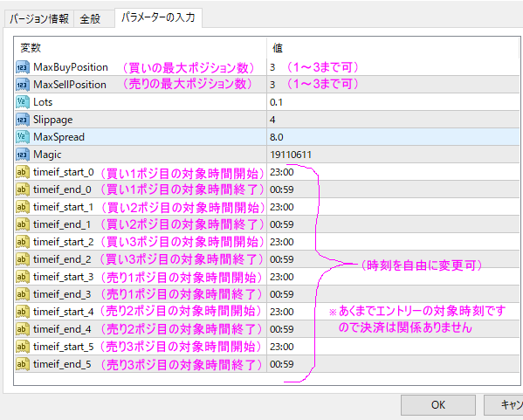Viewport: 523px width, 420px height.
Task: Switch to the バージョン情報 tab
Action: 39,18
